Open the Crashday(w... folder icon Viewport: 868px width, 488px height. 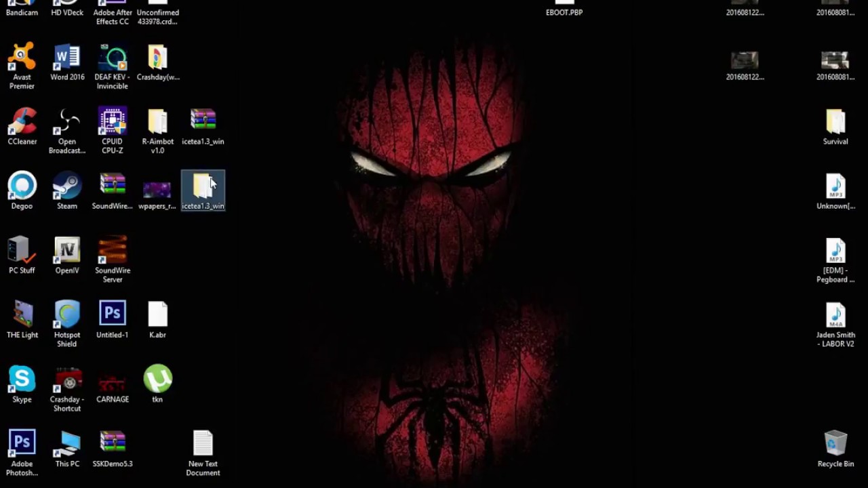coord(157,62)
